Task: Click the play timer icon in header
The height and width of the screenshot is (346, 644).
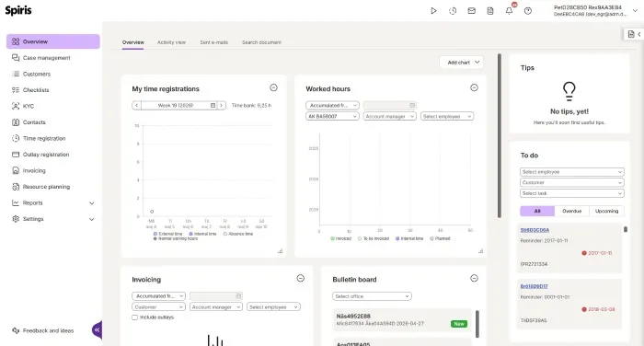Action: click(433, 11)
